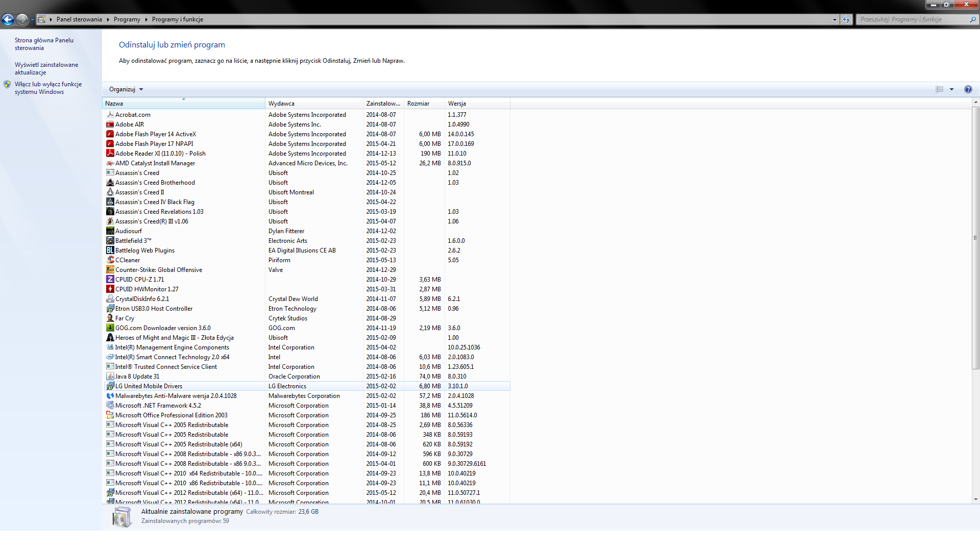Click the Adobe AIR icon
The width and height of the screenshot is (980, 551).
(110, 124)
